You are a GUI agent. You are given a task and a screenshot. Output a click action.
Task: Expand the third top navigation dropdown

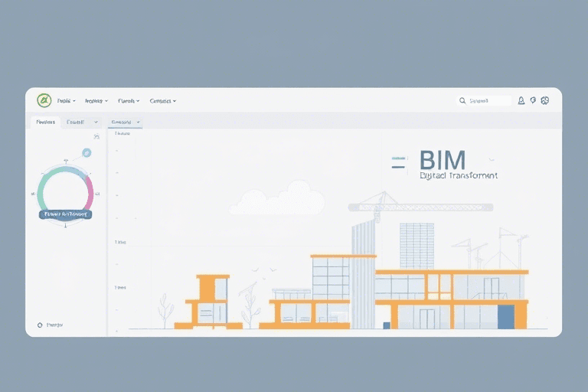(x=129, y=100)
